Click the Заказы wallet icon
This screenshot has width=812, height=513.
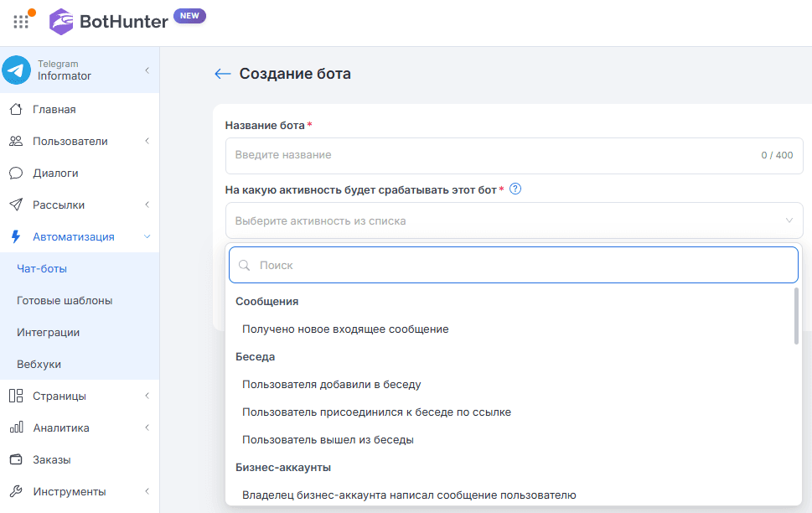point(16,459)
